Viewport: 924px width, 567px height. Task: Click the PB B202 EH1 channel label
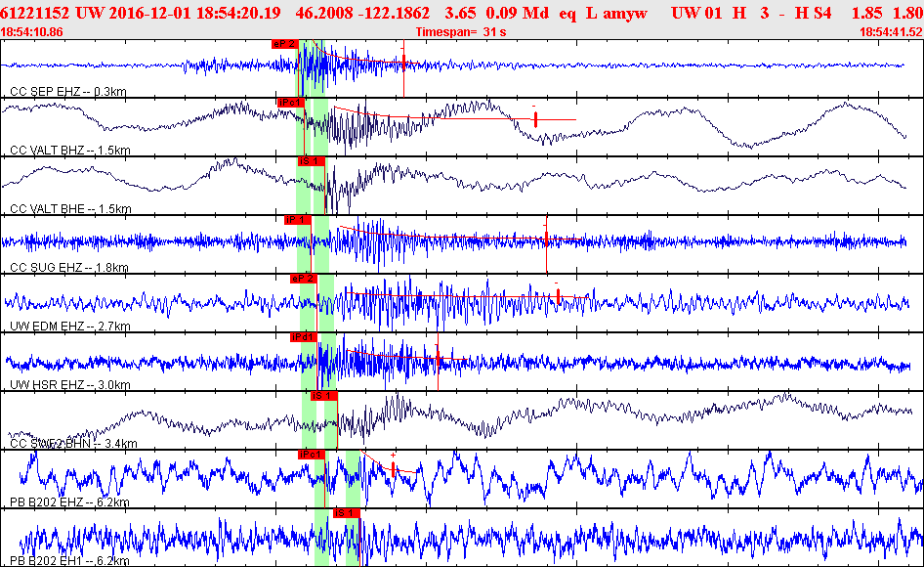[69, 561]
